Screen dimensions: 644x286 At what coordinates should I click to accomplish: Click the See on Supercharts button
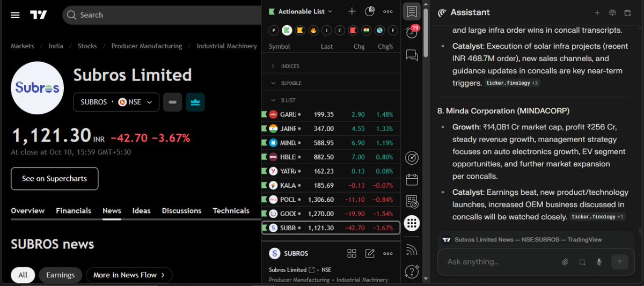click(x=54, y=179)
